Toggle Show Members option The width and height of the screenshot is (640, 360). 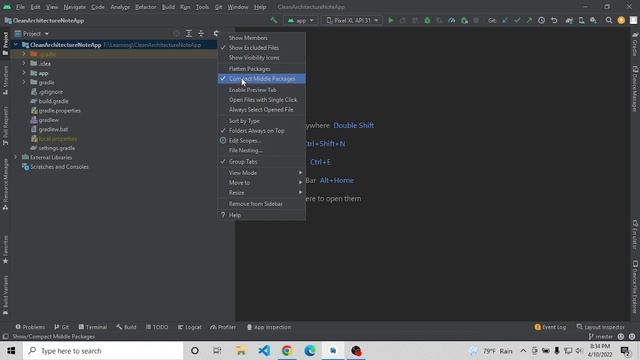click(x=261, y=38)
